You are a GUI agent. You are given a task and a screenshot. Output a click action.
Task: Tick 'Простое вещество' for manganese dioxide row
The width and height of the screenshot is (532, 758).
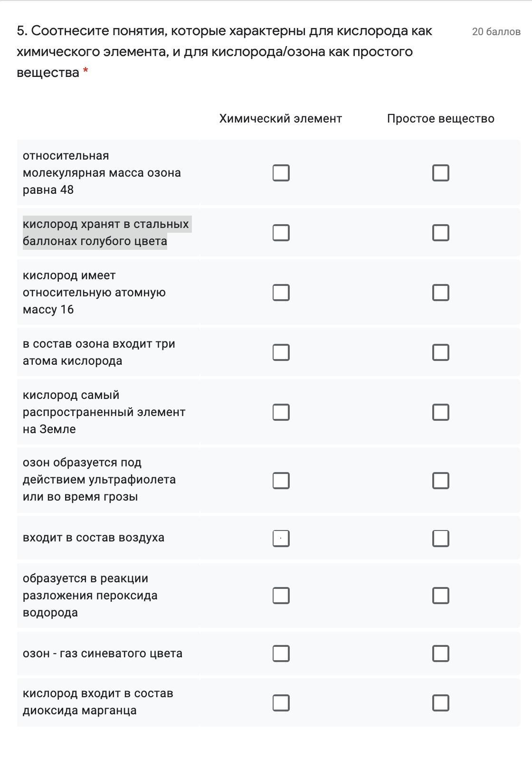(x=440, y=703)
